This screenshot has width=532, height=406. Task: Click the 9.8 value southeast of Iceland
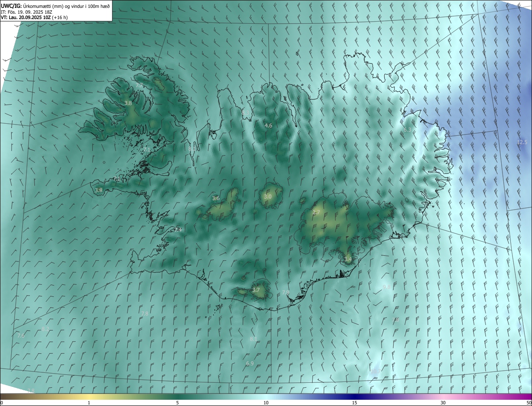point(387,287)
